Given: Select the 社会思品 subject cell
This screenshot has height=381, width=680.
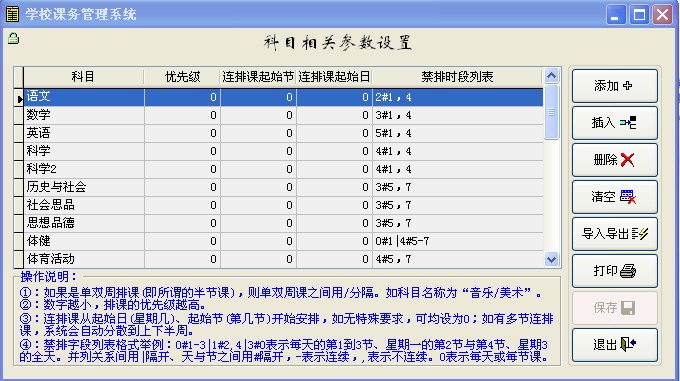Looking at the screenshot, I should (x=84, y=205).
